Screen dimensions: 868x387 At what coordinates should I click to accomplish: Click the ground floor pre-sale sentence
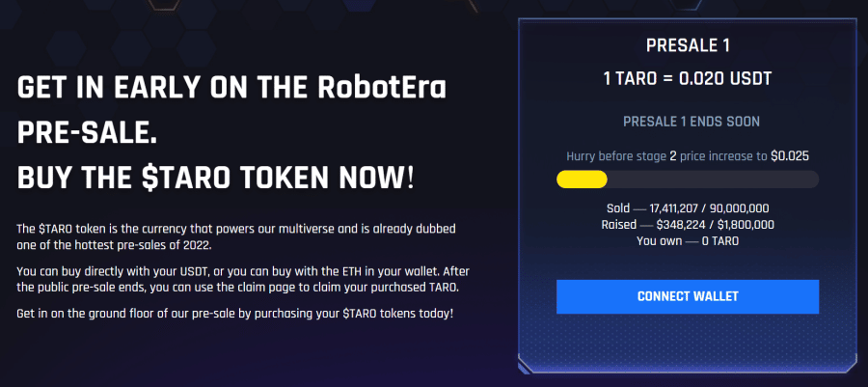coord(234,314)
